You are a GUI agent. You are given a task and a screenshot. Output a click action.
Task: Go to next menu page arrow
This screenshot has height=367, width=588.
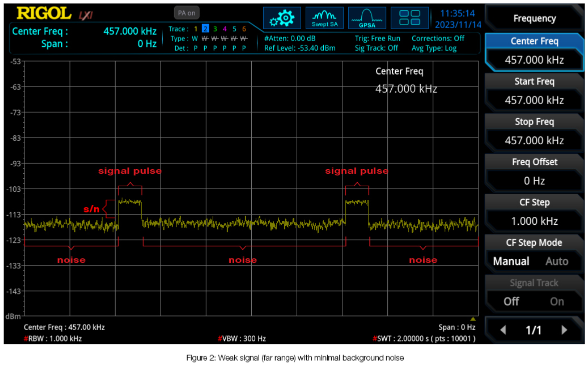click(564, 330)
